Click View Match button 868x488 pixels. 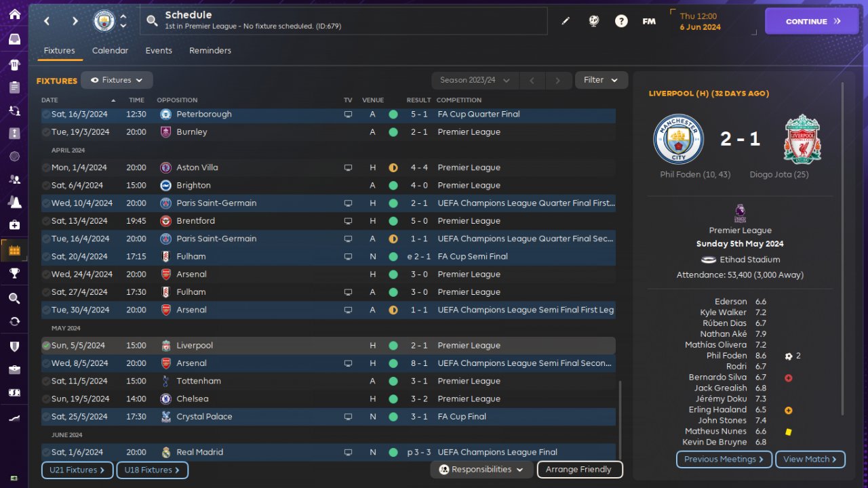(x=810, y=459)
